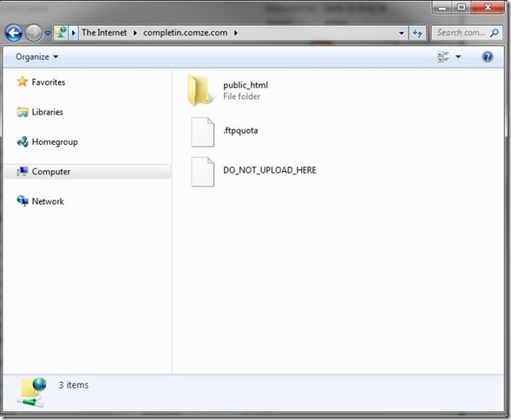
Task: Change the view with the view icon
Action: (x=442, y=56)
